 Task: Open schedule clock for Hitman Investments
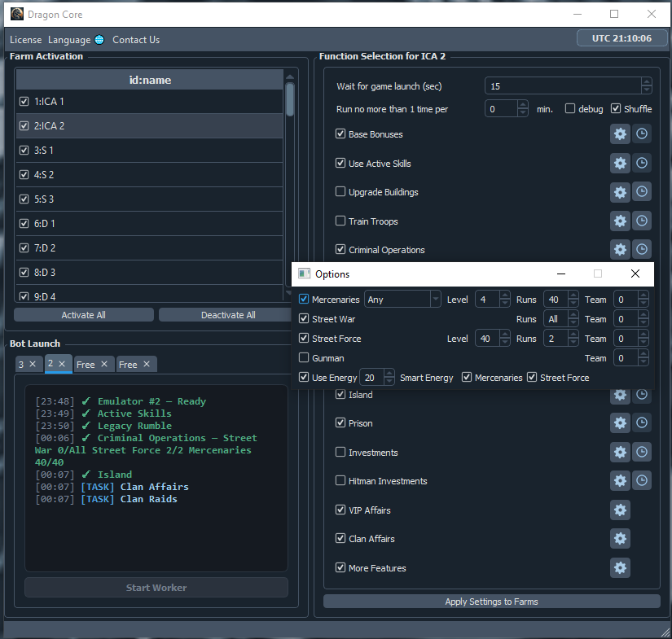pos(642,481)
